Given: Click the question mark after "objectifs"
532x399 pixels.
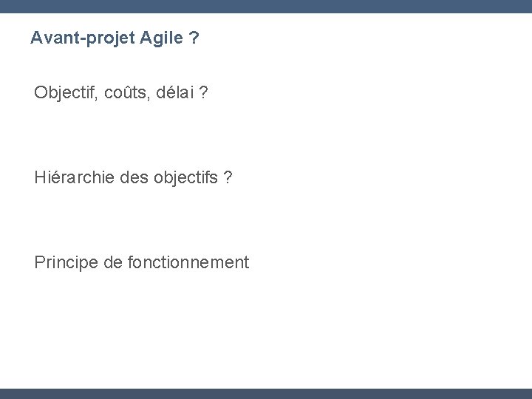Looking at the screenshot, I should (228, 177).
